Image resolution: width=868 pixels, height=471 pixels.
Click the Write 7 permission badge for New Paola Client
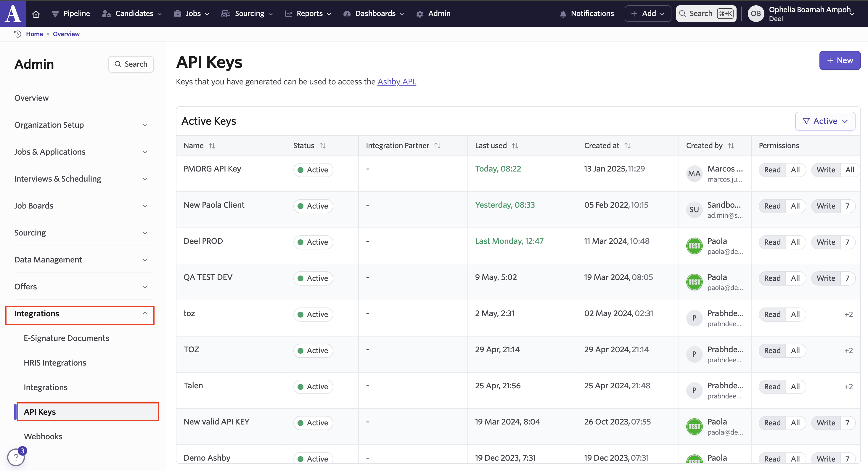tap(833, 206)
